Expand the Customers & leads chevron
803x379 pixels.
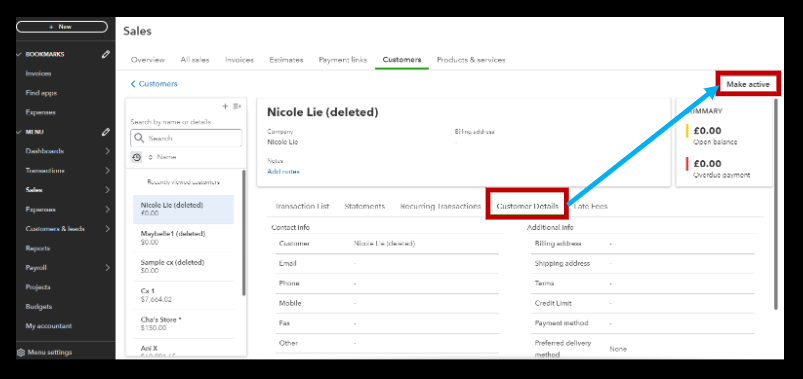pyautogui.click(x=108, y=229)
